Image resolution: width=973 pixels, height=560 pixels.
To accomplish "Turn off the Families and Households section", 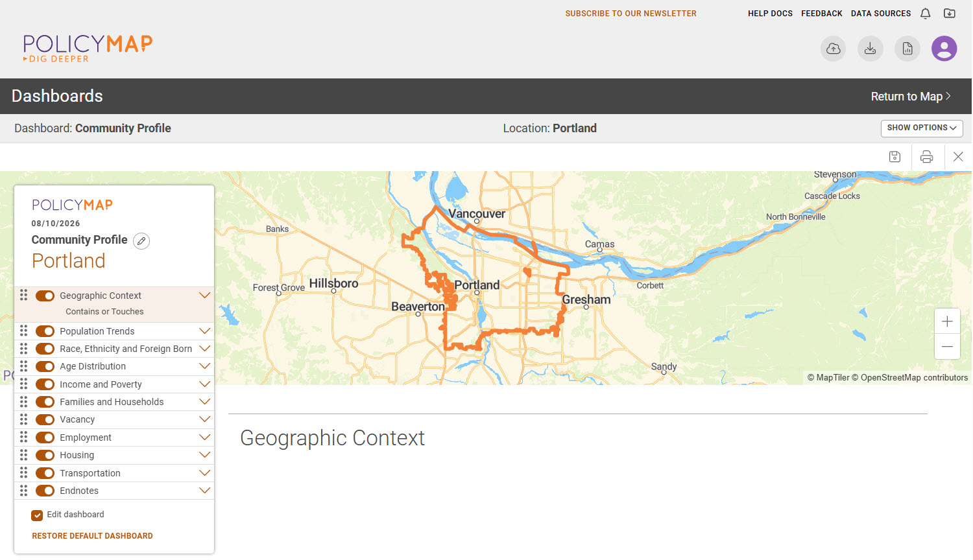I will (45, 402).
